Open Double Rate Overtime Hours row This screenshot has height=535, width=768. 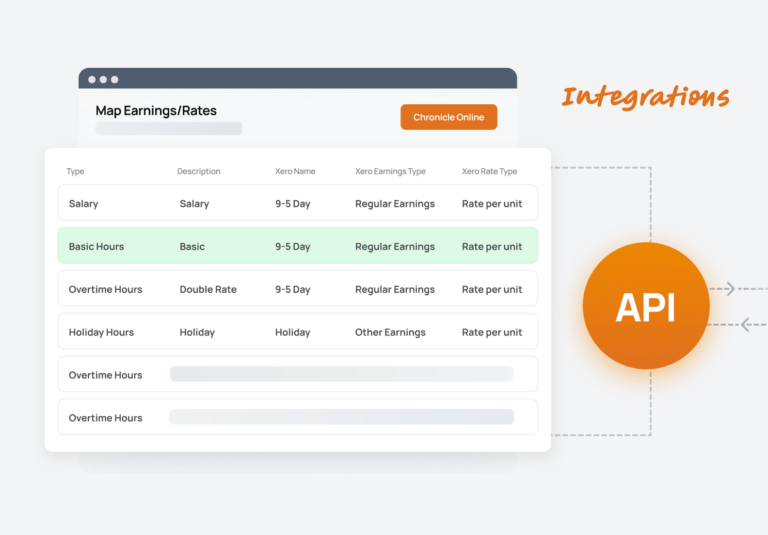point(298,289)
